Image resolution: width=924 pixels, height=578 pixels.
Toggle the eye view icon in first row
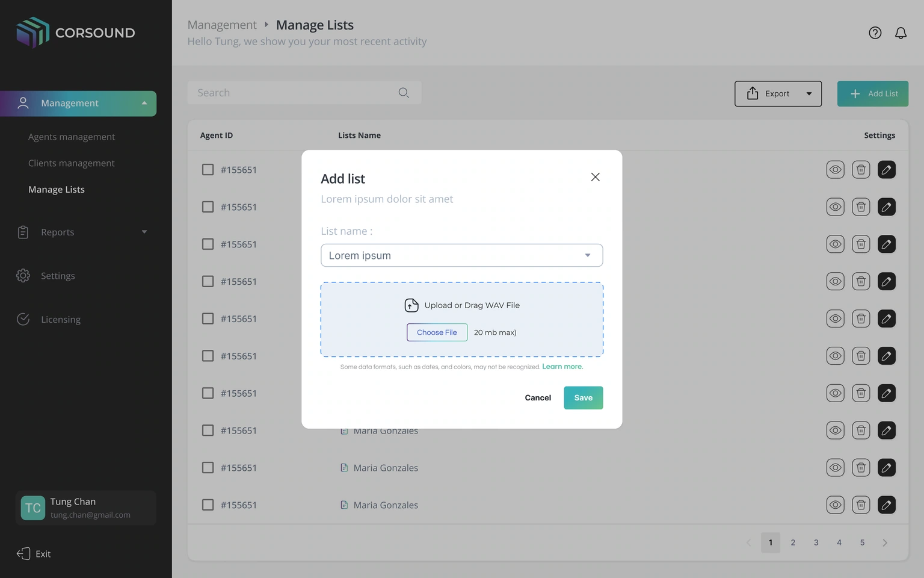836,170
